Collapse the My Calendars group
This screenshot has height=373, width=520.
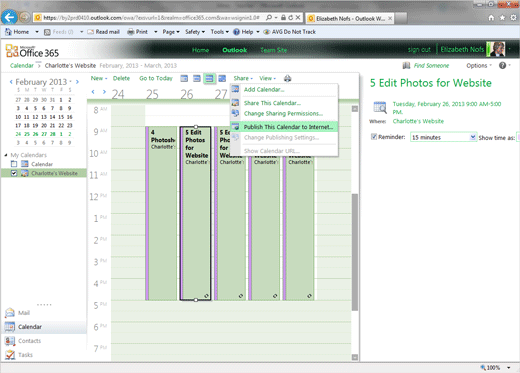pos(6,155)
